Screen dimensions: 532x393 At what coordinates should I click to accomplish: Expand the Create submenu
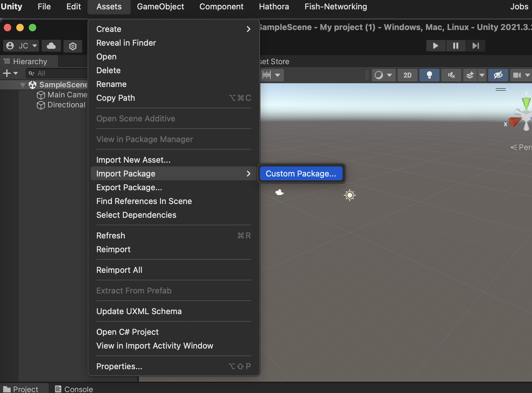[x=174, y=29]
